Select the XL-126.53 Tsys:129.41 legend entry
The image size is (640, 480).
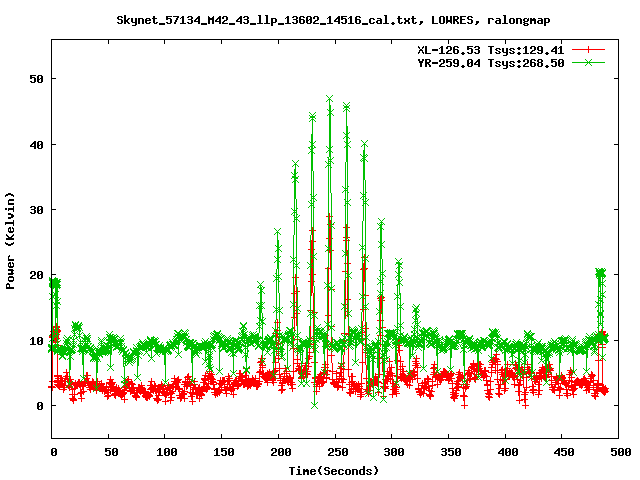click(x=491, y=50)
